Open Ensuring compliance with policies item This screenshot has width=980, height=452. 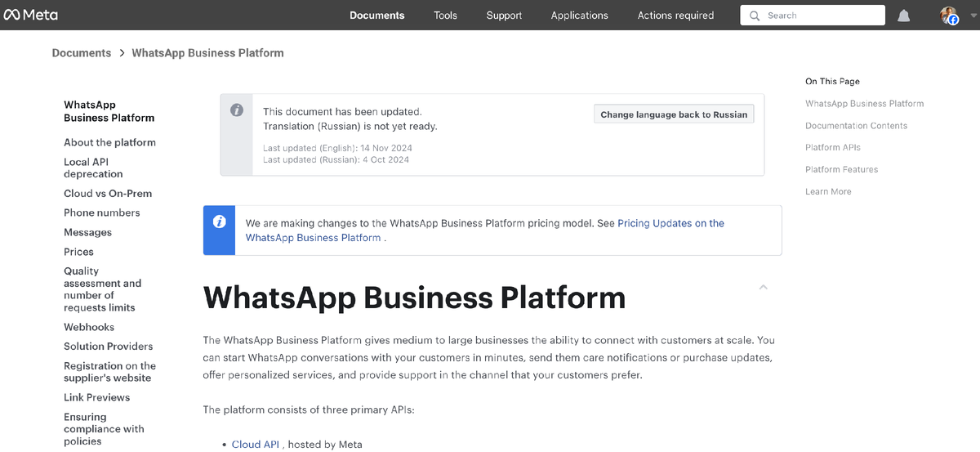click(104, 429)
